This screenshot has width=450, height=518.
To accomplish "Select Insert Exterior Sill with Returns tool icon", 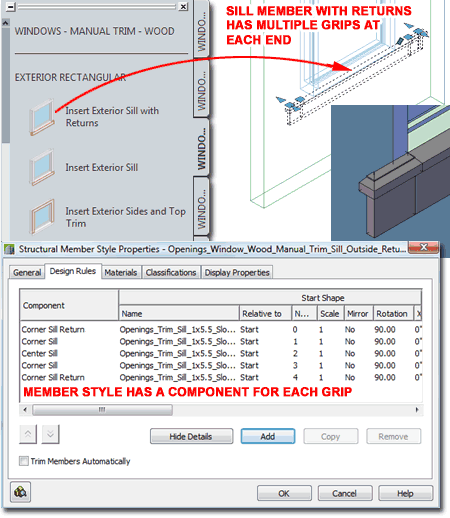I will pos(42,117).
